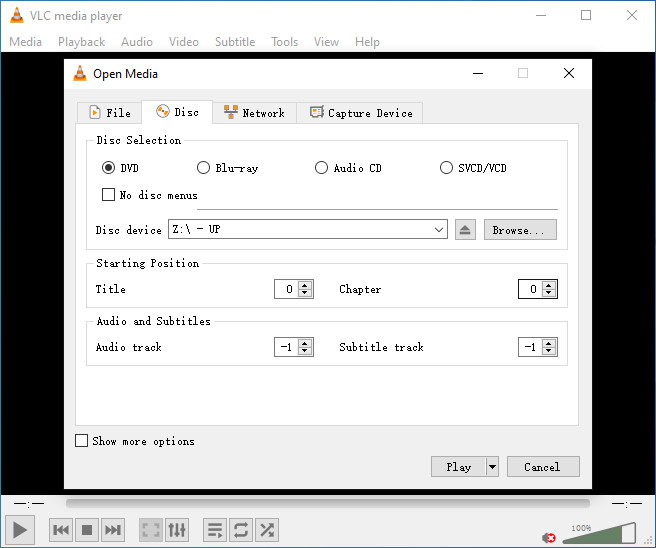656x548 pixels.
Task: Open the View menu
Action: 326,42
